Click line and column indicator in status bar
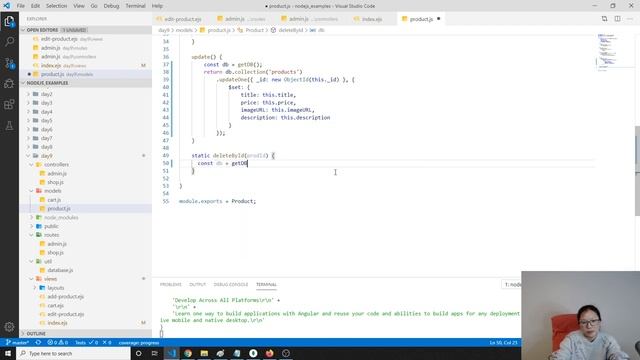This screenshot has width=640, height=360. (x=503, y=342)
